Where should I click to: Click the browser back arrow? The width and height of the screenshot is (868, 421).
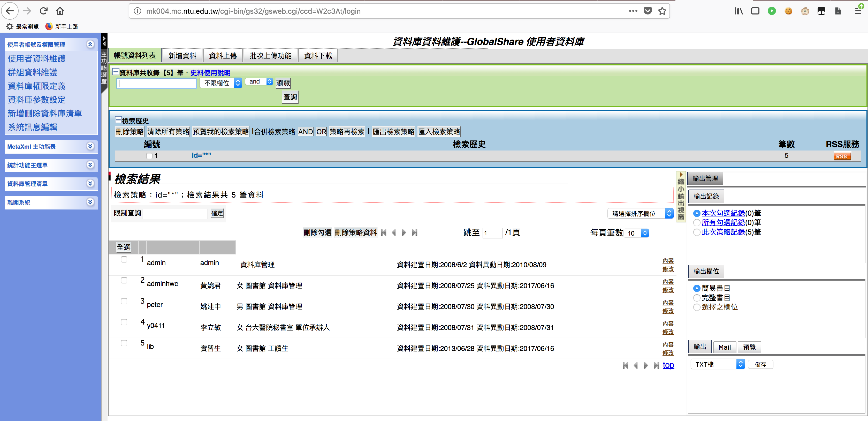coord(10,11)
